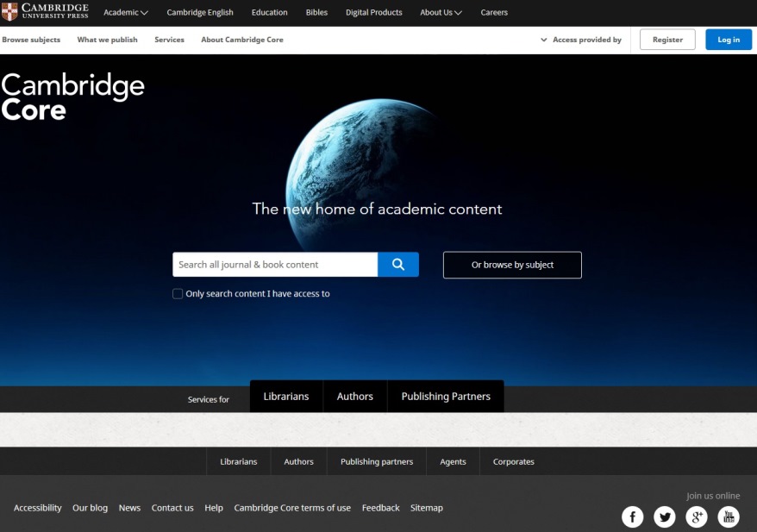Open the Twitter social icon
Image resolution: width=757 pixels, height=532 pixels.
(x=665, y=517)
